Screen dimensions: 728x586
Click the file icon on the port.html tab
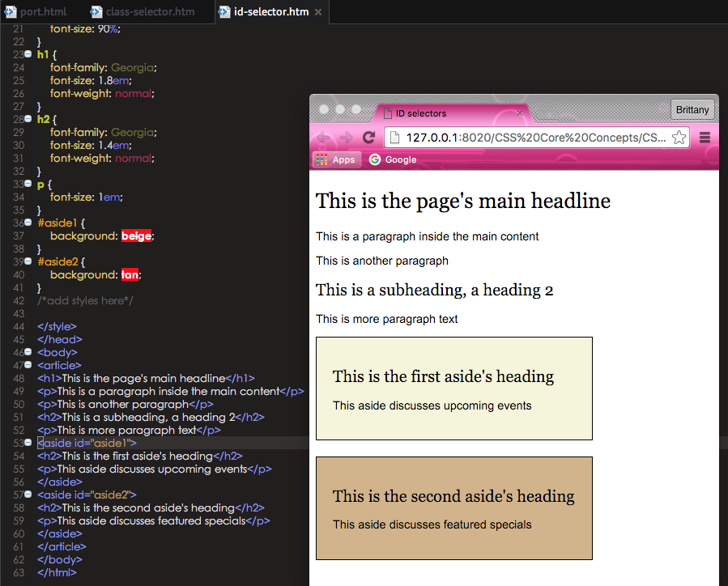(11, 12)
